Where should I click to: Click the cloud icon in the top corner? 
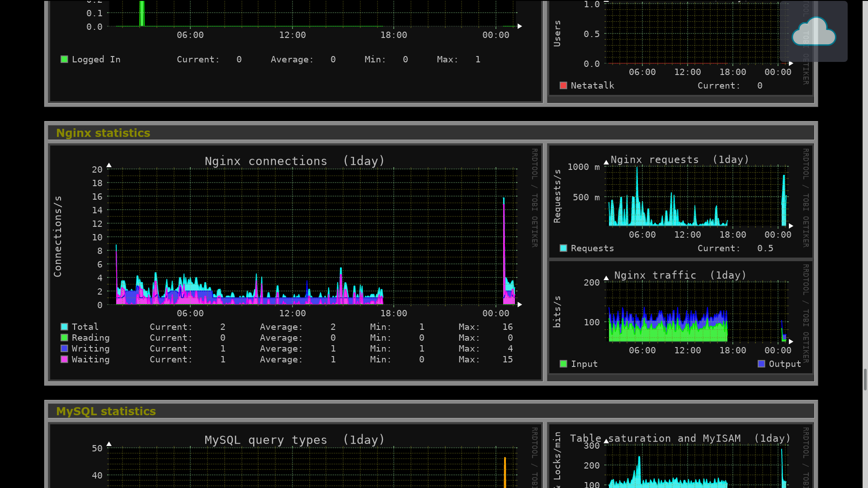click(x=813, y=32)
